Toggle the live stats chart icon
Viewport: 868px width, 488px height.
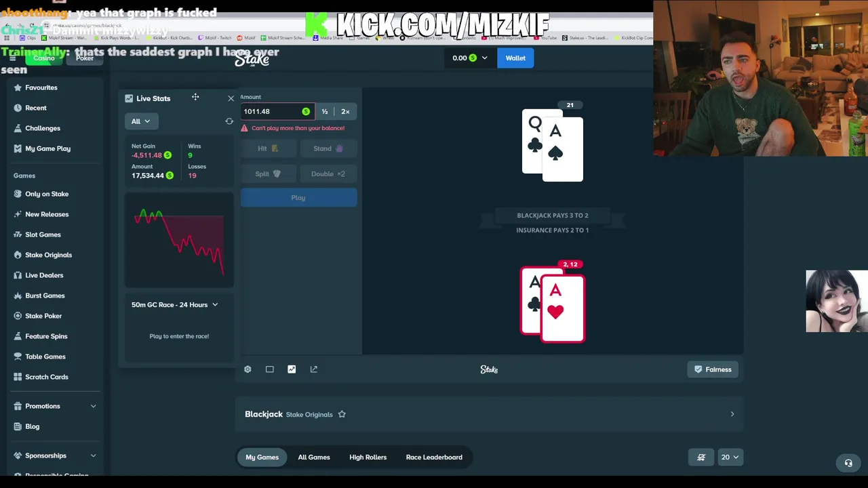click(x=292, y=369)
